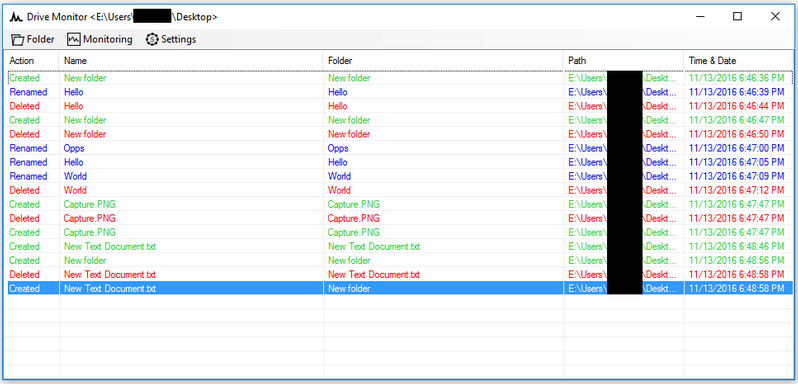The width and height of the screenshot is (798, 384).
Task: Select Deleted World row at 6:47:12 PM
Action: coord(400,190)
